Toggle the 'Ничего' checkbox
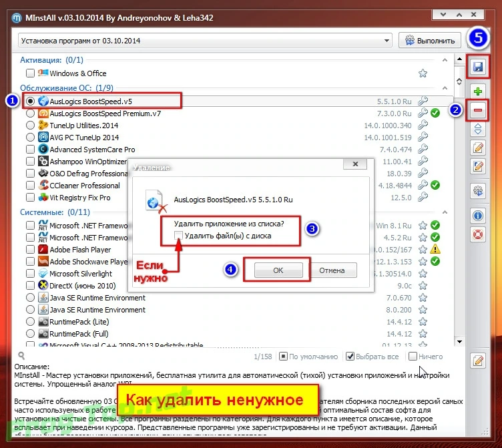Image resolution: width=502 pixels, height=448 pixels. coord(413,357)
